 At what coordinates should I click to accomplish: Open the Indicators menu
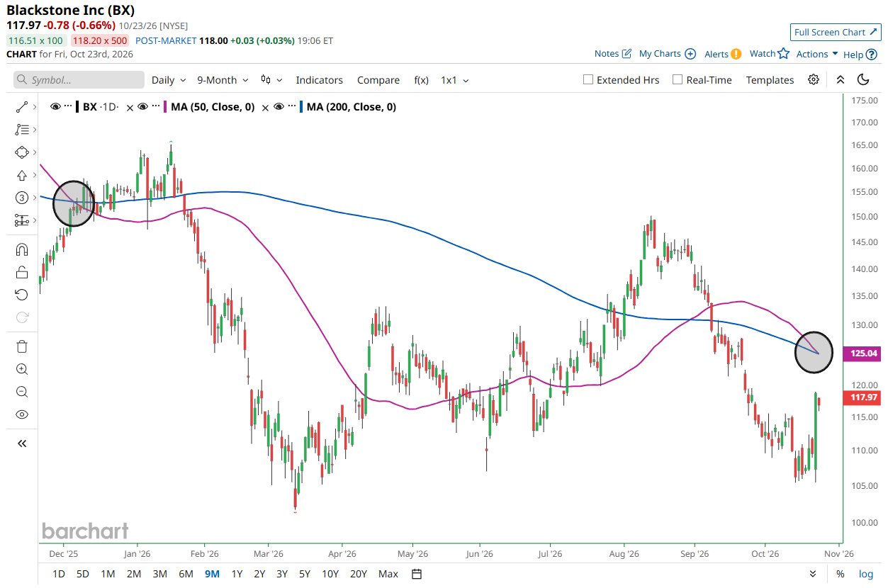point(319,80)
